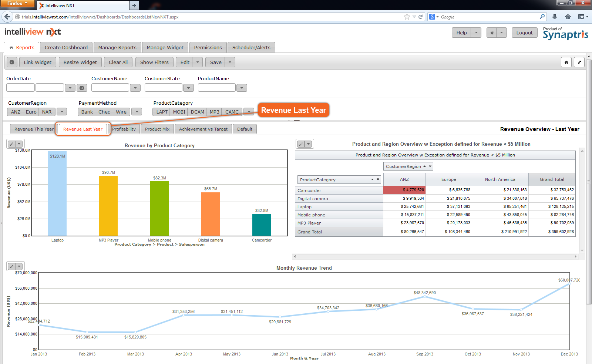Expand the CustomerState dropdown arrow
The width and height of the screenshot is (592, 364).
pyautogui.click(x=188, y=88)
